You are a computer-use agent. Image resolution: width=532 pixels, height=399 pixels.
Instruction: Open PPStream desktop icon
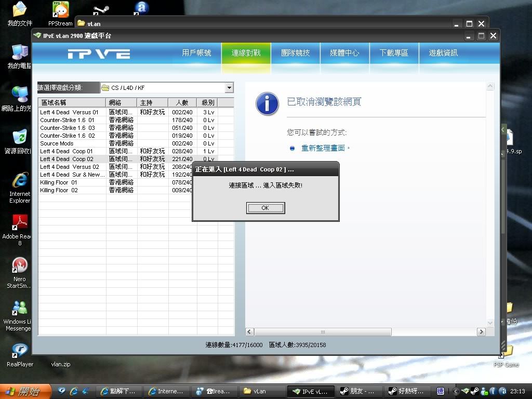60,10
